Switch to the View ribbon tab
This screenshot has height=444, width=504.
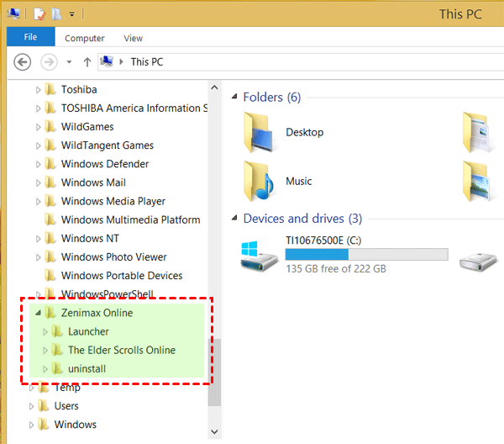click(133, 38)
